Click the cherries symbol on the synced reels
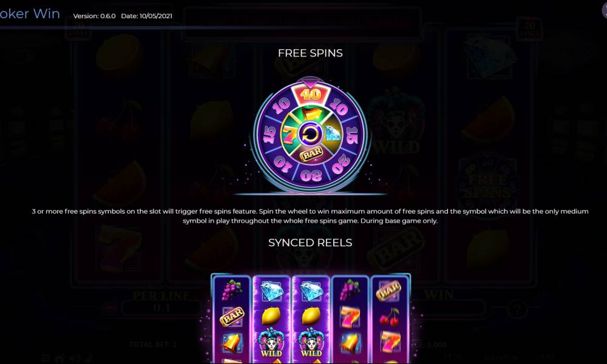607x364 pixels. [390, 317]
